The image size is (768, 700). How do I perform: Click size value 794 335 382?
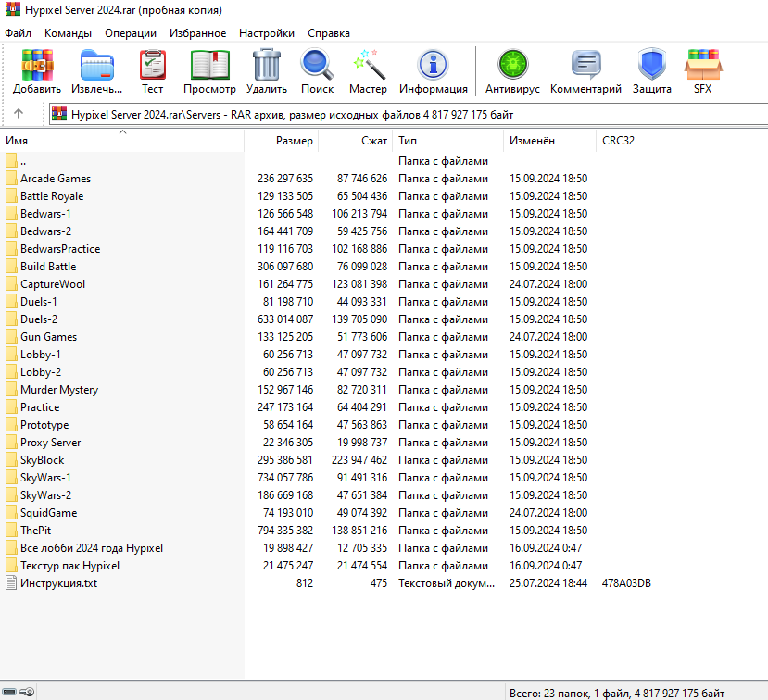pyautogui.click(x=285, y=531)
